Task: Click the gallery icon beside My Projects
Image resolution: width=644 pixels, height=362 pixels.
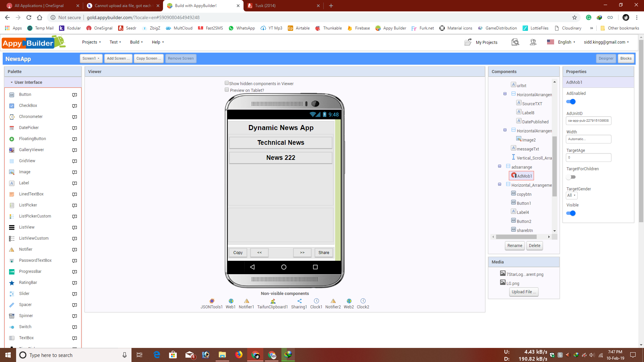Action: (515, 42)
